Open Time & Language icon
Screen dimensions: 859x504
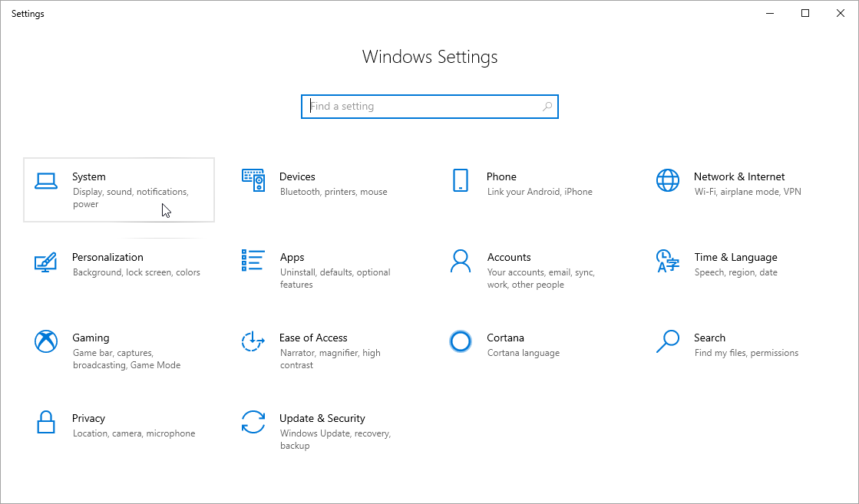click(x=668, y=262)
